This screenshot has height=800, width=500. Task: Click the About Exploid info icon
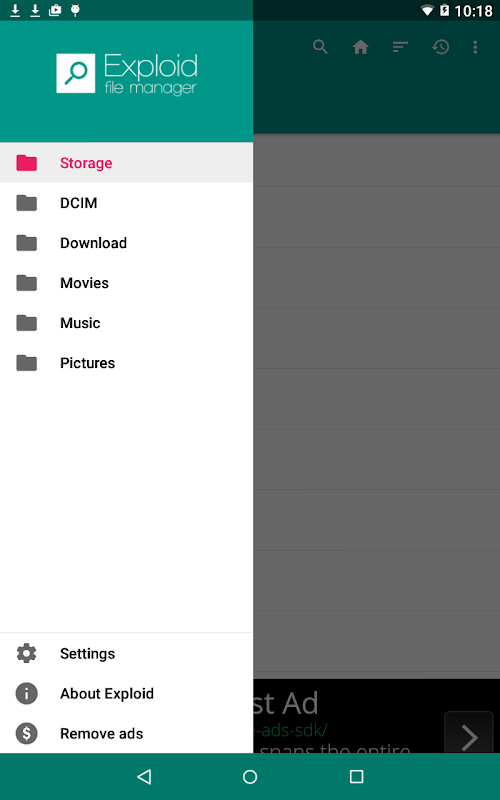coord(27,693)
